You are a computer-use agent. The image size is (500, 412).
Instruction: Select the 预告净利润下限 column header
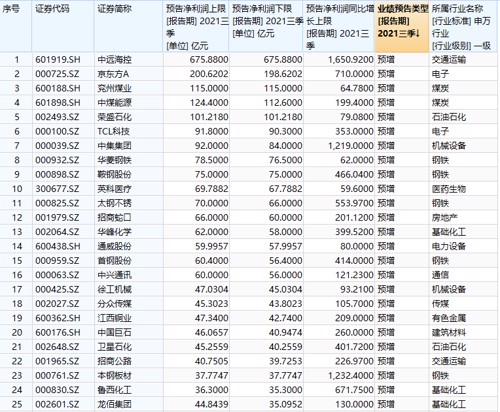click(x=266, y=26)
